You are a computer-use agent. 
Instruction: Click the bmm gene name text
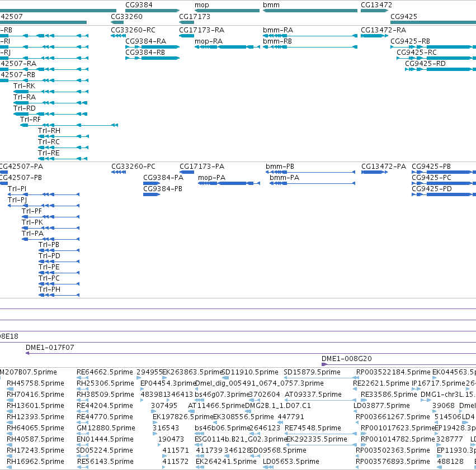[271, 5]
